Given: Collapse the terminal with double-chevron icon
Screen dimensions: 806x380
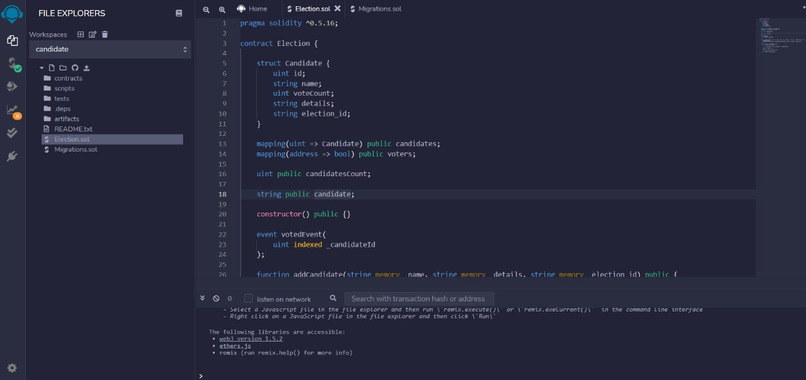Looking at the screenshot, I should tap(203, 298).
